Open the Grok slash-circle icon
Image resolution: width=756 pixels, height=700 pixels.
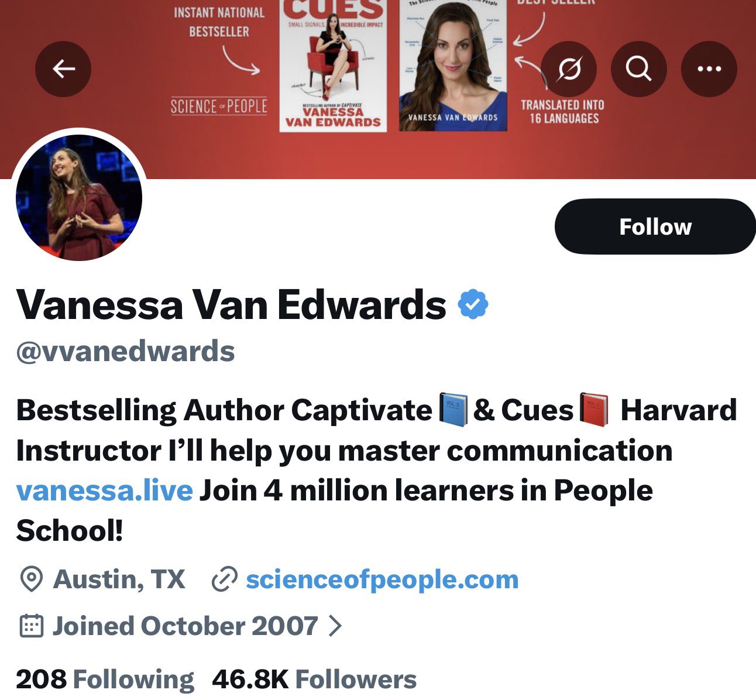pos(569,69)
